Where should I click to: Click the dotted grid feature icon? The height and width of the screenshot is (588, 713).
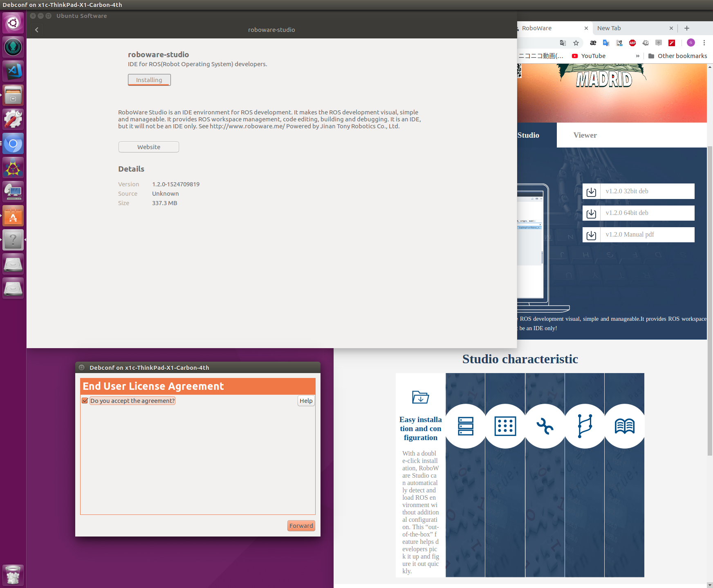pos(505,426)
